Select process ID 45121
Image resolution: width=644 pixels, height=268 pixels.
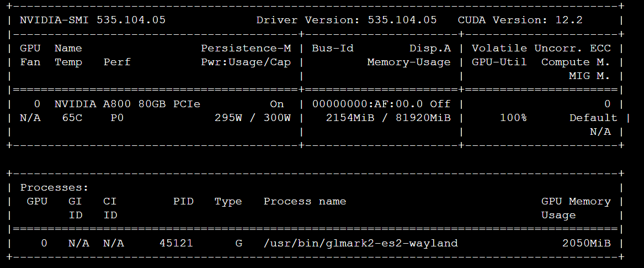tap(176, 243)
